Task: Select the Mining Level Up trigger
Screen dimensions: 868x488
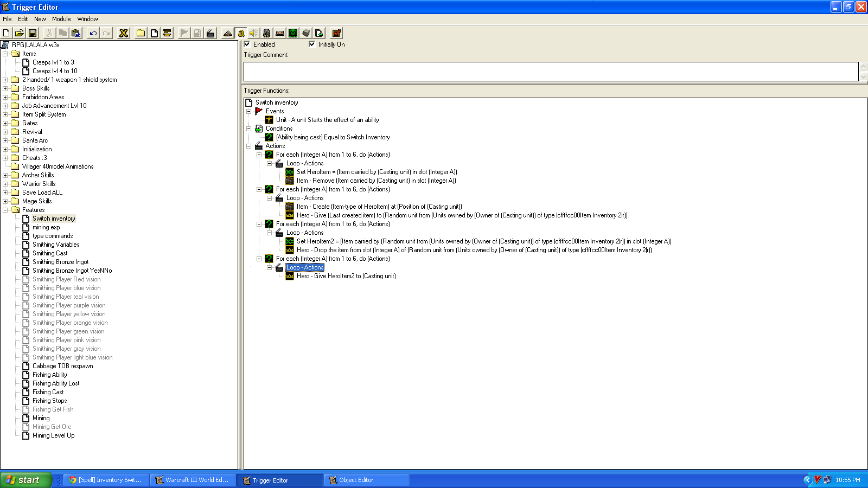Action: [x=53, y=435]
